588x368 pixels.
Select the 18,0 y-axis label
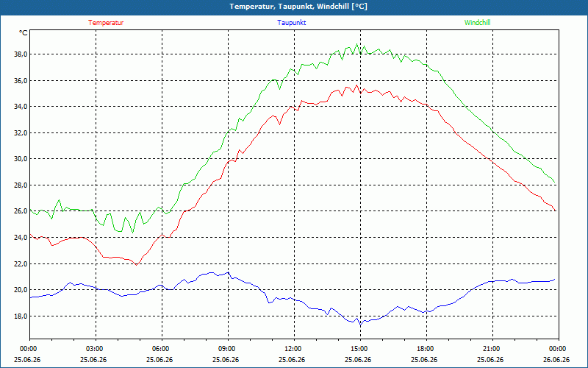click(x=21, y=316)
